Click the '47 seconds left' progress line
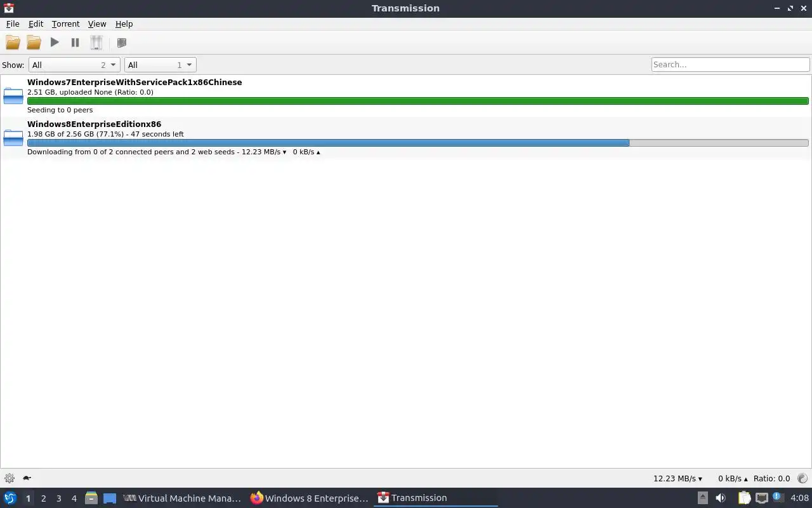The image size is (812, 508). (x=105, y=134)
